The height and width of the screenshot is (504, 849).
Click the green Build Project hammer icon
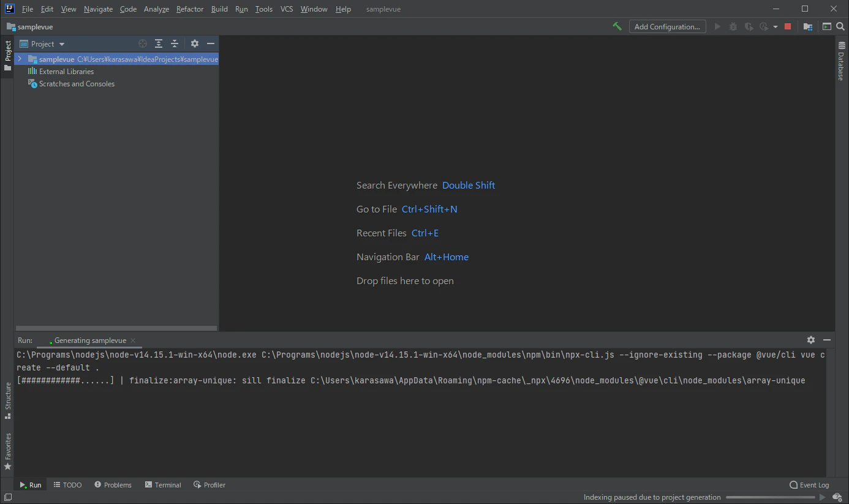[x=617, y=26]
